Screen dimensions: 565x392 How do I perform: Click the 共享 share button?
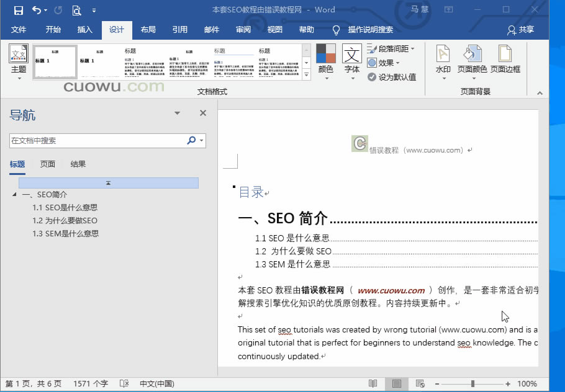click(520, 30)
